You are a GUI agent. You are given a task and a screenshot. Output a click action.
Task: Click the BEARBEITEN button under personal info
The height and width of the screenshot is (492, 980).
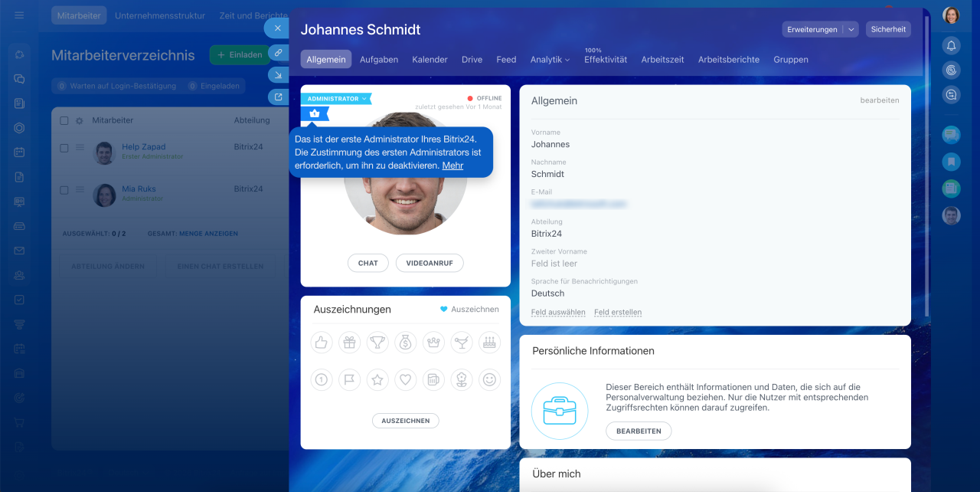pos(639,431)
